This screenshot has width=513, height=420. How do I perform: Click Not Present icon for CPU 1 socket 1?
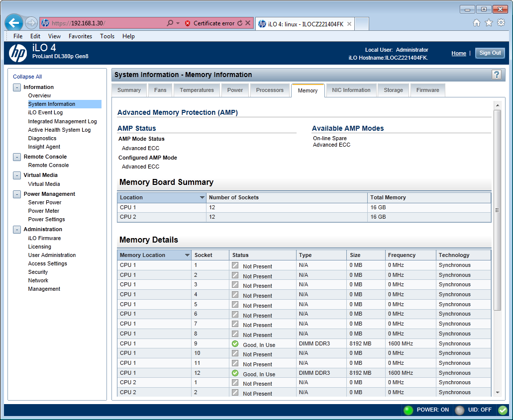[235, 265]
